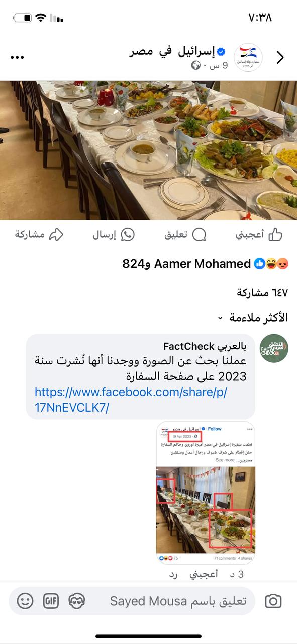Image resolution: width=297 pixels, height=644 pixels.
Task: Open the emoji smiley picker
Action: click(x=25, y=601)
